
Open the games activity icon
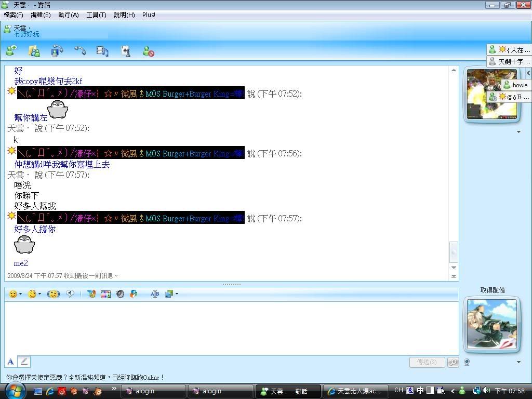pyautogui.click(x=125, y=50)
